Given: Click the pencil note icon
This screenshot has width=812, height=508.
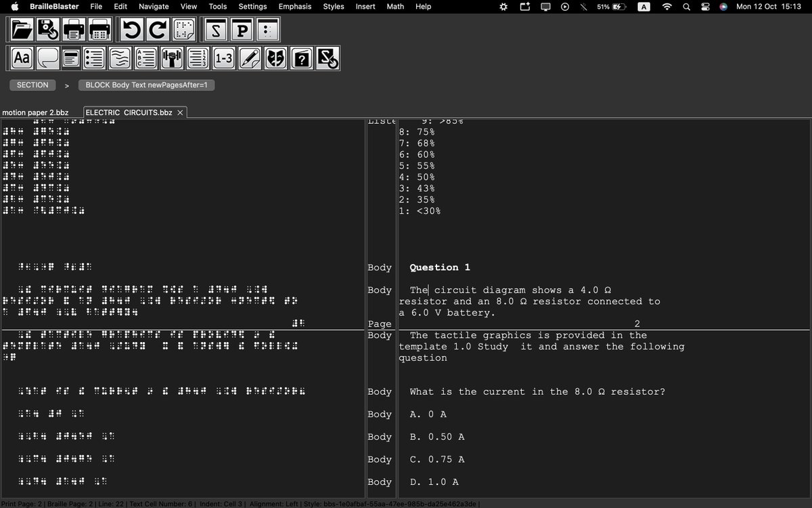Looking at the screenshot, I should coord(250,58).
